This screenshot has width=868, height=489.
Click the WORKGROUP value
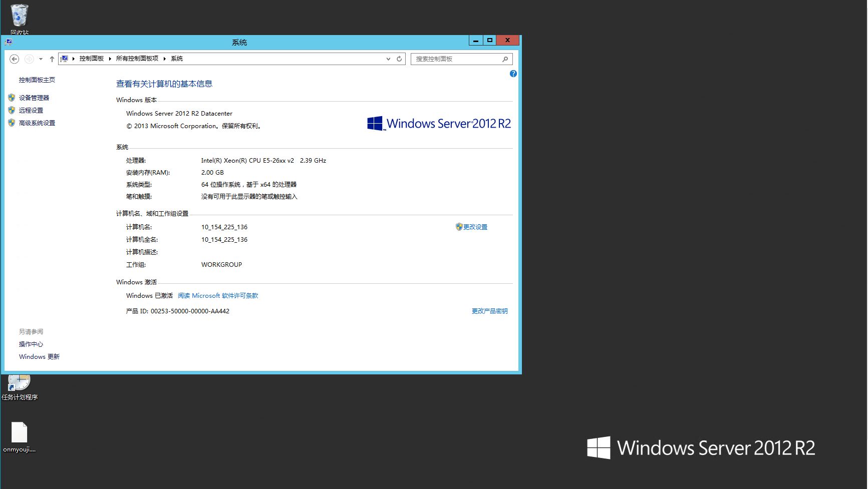221,265
